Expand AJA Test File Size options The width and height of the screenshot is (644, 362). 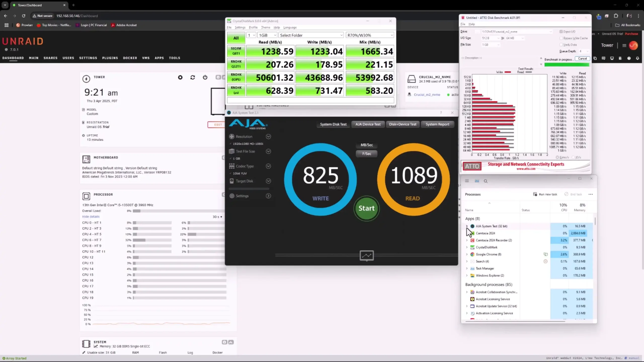click(268, 151)
